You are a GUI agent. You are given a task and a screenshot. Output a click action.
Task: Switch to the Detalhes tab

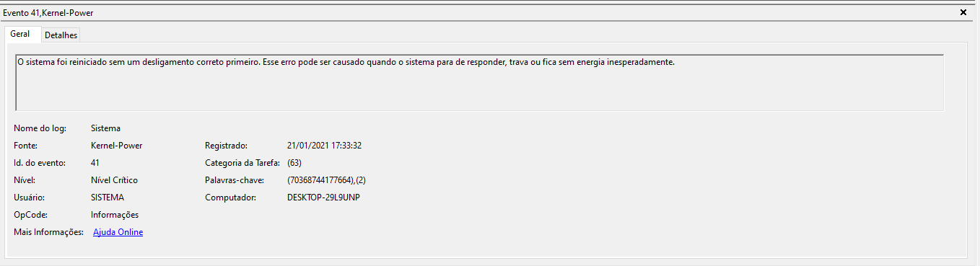61,35
